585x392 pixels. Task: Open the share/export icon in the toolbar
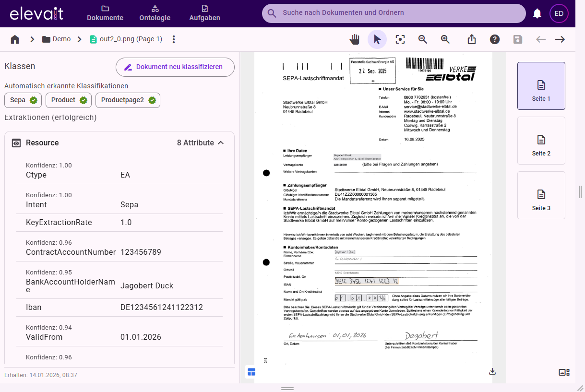click(x=471, y=39)
